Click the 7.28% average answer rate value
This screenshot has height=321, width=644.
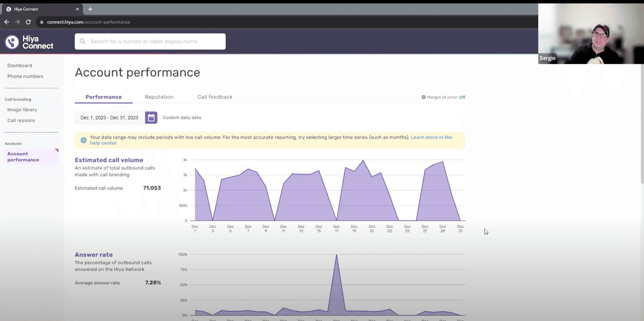(153, 283)
